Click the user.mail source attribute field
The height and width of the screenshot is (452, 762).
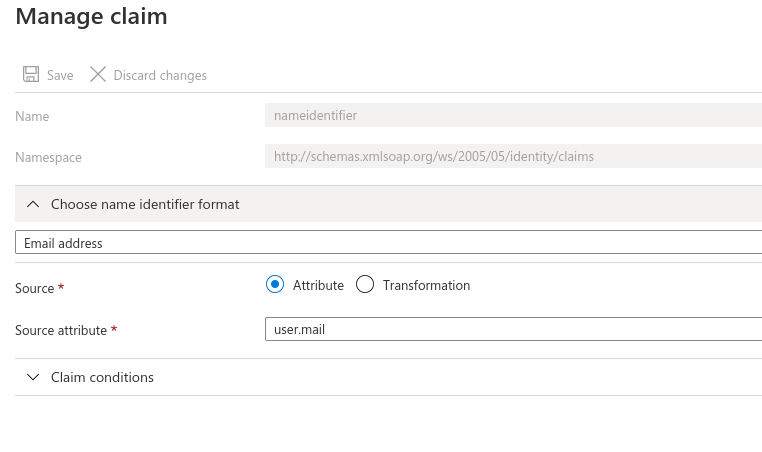512,330
